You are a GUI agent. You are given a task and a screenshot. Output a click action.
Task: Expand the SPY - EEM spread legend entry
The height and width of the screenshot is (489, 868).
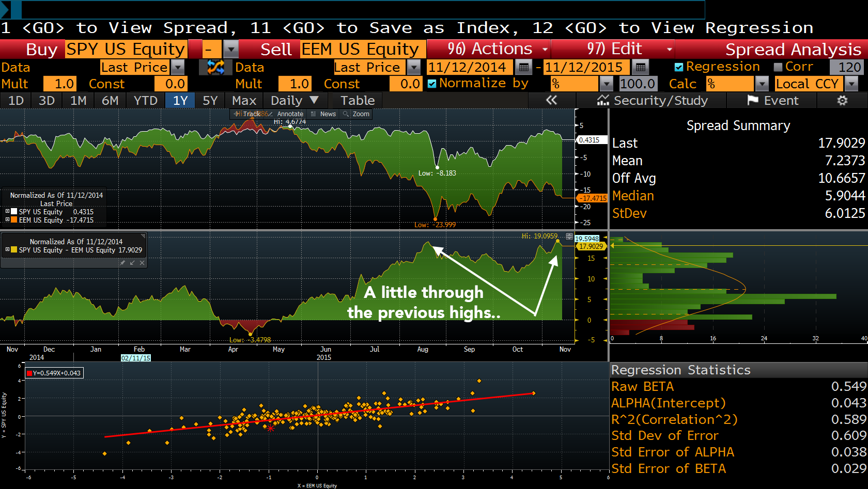(8, 249)
